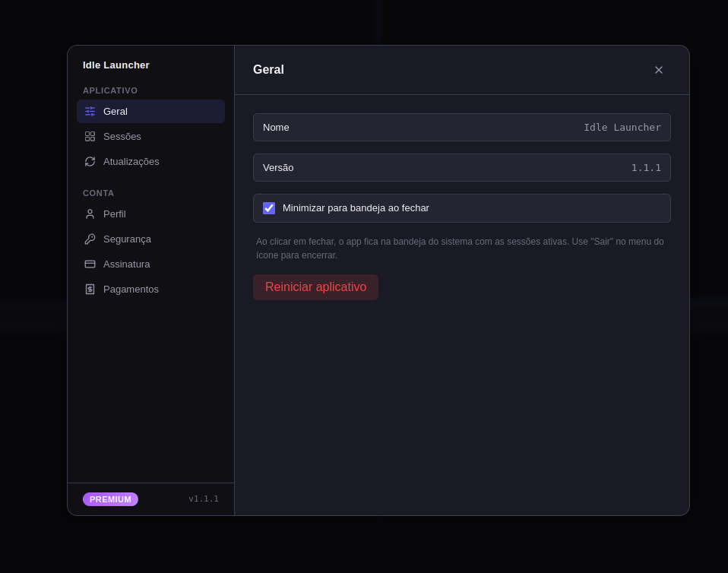728x573 pixels.
Task: Click the Geral panel heading
Action: coord(268,70)
